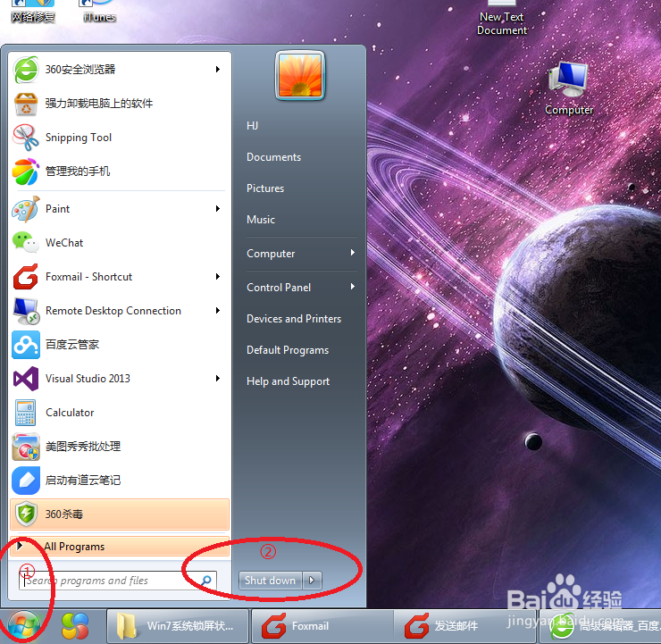Viewport: 661px width, 644px height.
Task: Open shut down options arrow
Action: coord(313,581)
